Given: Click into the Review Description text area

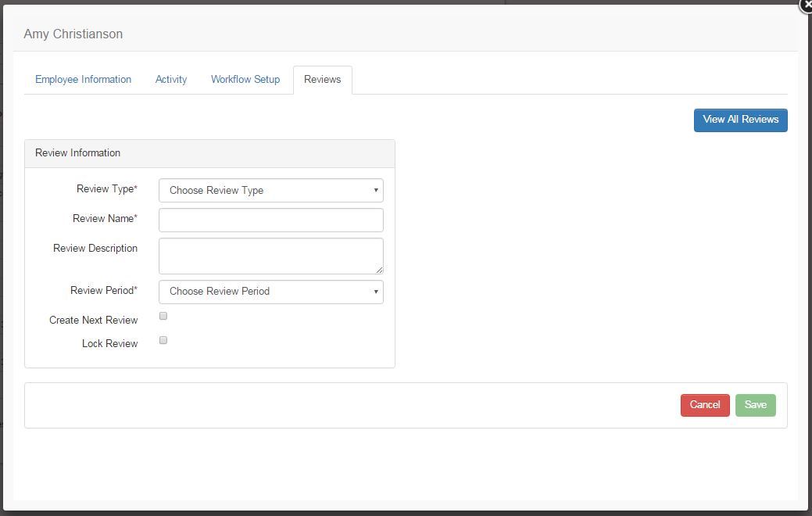Looking at the screenshot, I should click(x=271, y=256).
